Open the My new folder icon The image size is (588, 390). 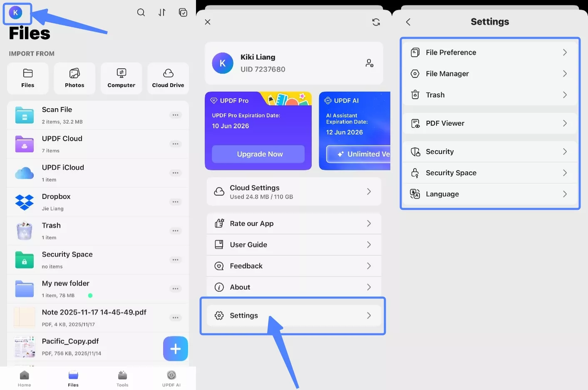click(25, 289)
